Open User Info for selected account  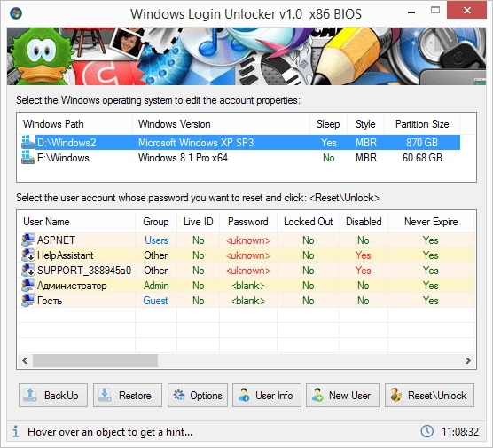click(267, 395)
